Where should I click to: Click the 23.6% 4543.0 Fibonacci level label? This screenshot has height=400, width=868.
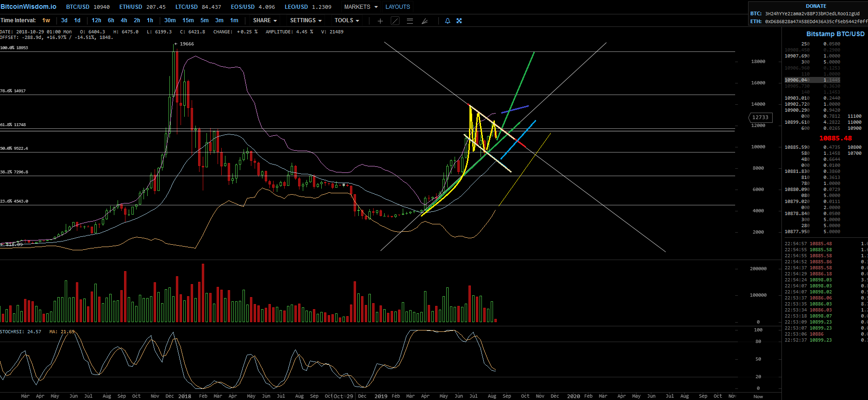[14, 201]
